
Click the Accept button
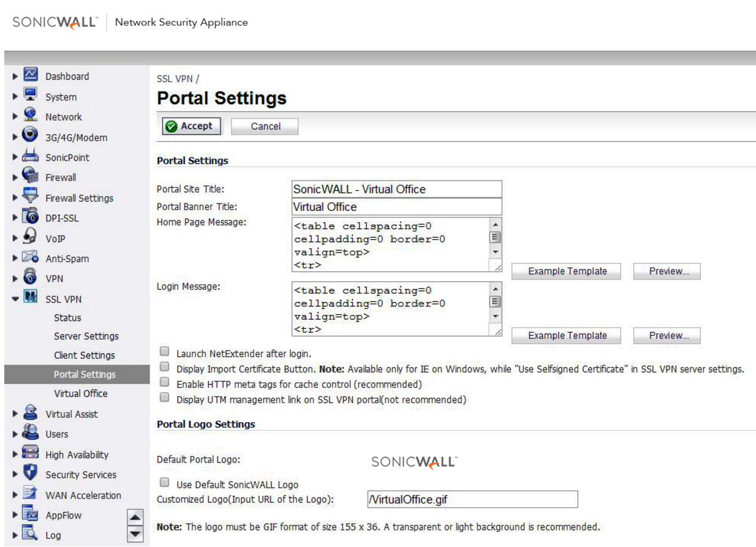[x=191, y=126]
